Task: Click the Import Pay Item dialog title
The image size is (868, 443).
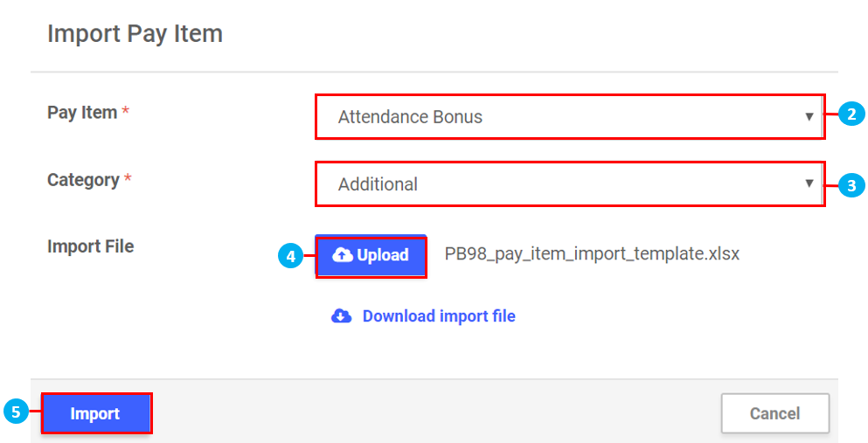Action: click(135, 34)
